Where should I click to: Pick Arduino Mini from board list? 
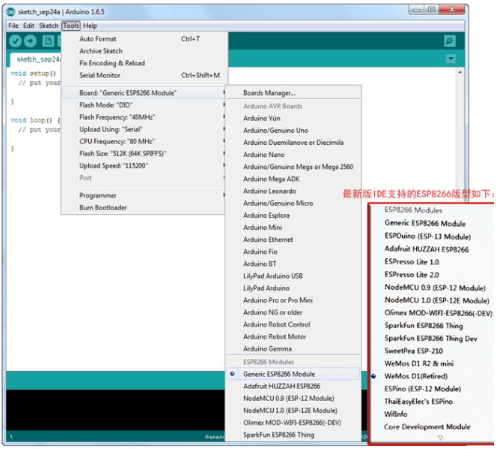(x=293, y=227)
